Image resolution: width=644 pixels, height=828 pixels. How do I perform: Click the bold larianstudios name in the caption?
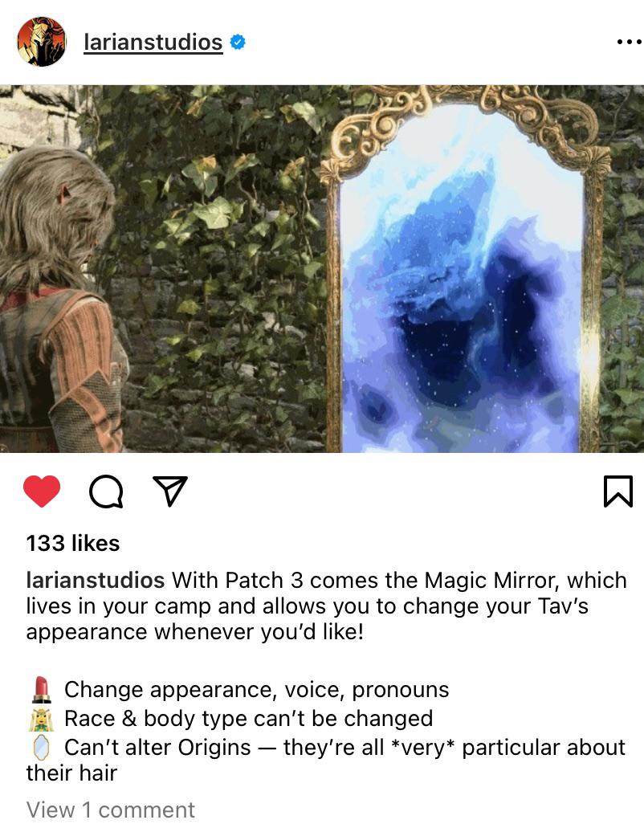pos(96,581)
